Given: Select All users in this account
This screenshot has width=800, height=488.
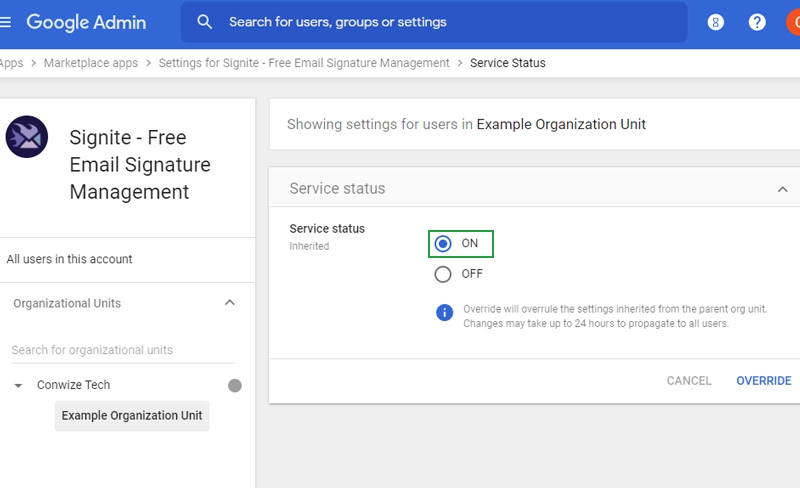Looking at the screenshot, I should [x=69, y=259].
